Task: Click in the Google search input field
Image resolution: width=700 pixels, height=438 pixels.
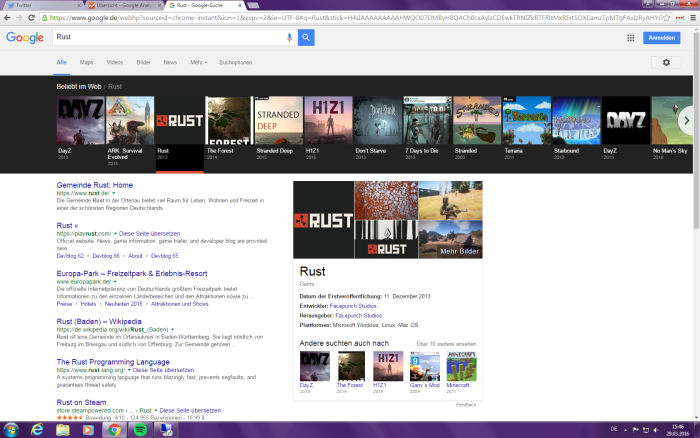Action: (170, 38)
